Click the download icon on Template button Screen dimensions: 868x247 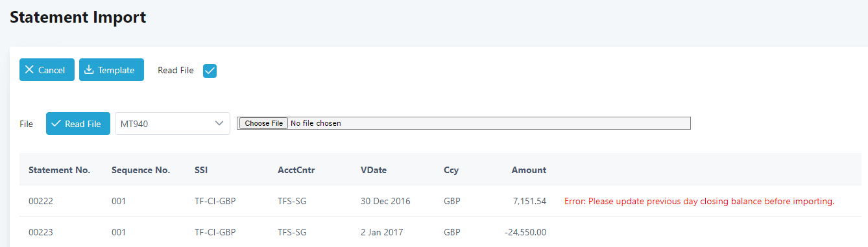point(90,70)
